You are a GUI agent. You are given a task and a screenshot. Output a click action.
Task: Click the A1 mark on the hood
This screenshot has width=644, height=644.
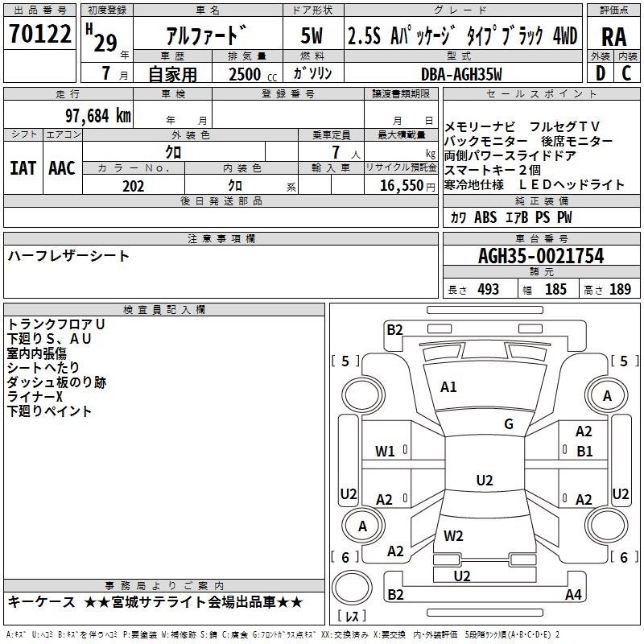(x=448, y=387)
